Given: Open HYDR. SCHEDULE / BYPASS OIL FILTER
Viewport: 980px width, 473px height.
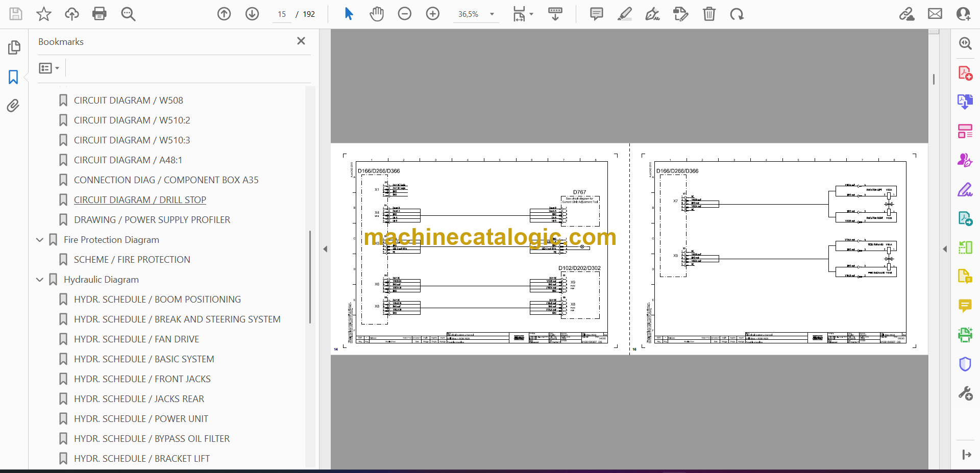Looking at the screenshot, I should click(152, 439).
